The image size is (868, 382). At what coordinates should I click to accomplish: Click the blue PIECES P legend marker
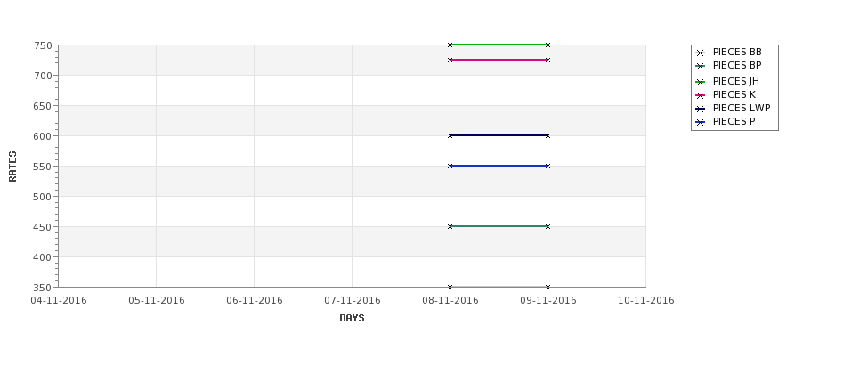click(x=701, y=122)
